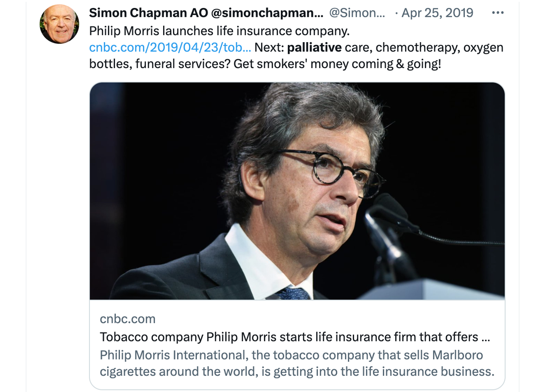Click the card description mentioning Marlboro
The width and height of the screenshot is (555, 392).
coord(297,363)
